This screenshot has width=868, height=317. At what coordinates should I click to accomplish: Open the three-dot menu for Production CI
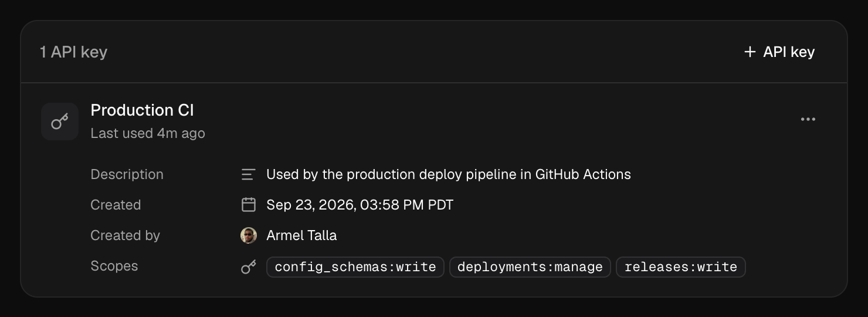[808, 119]
